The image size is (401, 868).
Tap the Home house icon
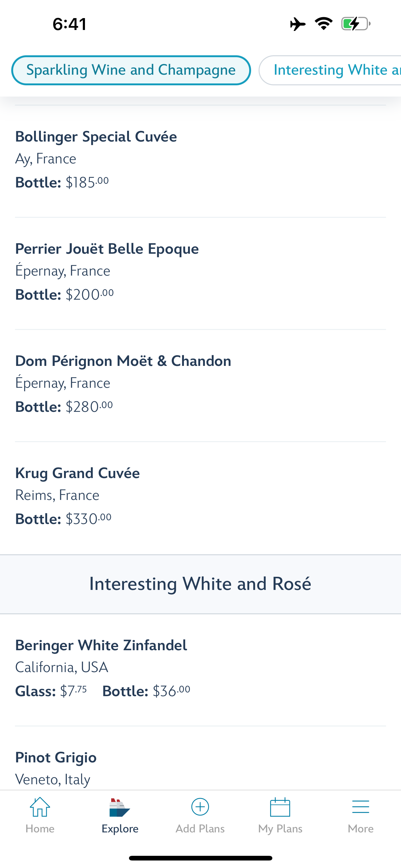pos(40,807)
